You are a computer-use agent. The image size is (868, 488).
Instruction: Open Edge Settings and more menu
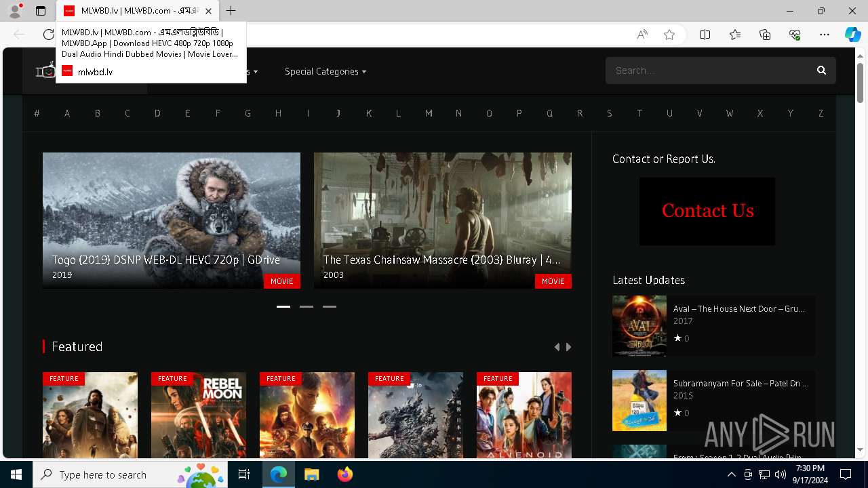[825, 35]
